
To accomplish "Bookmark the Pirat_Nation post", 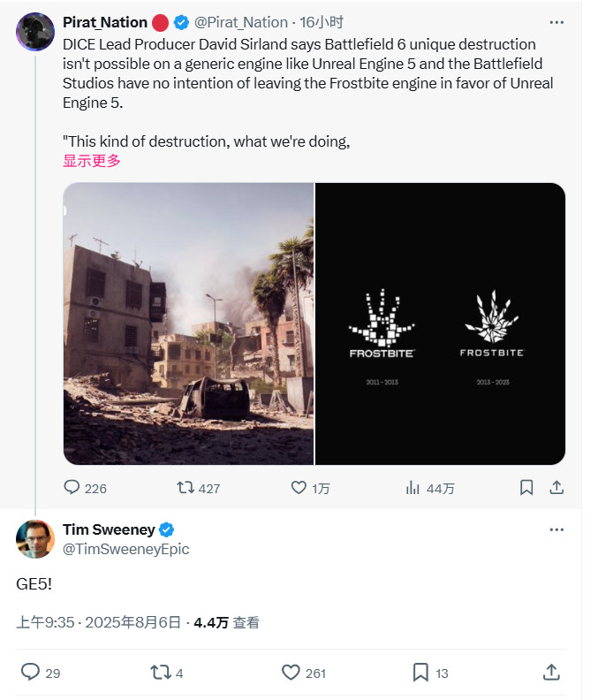I will pos(526,488).
